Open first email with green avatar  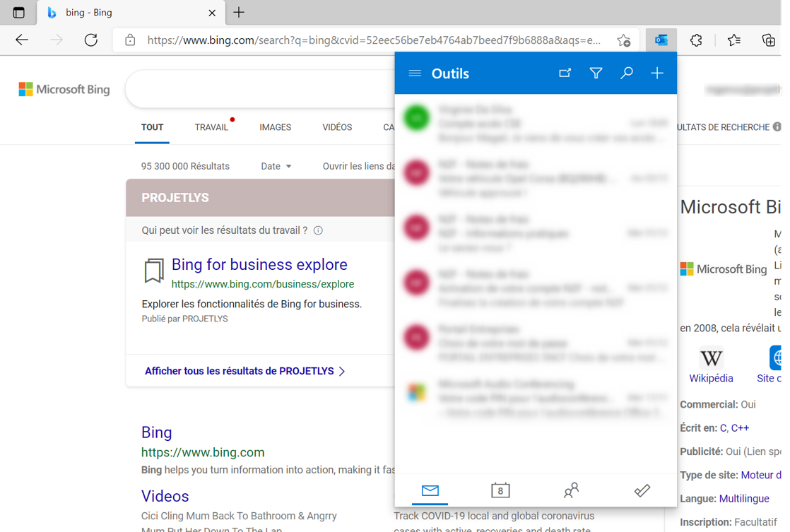click(x=536, y=123)
